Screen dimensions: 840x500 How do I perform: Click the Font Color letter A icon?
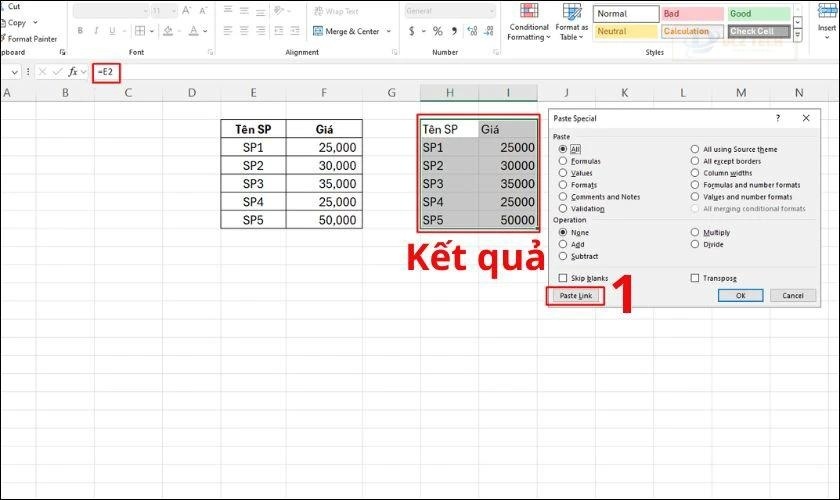(193, 31)
